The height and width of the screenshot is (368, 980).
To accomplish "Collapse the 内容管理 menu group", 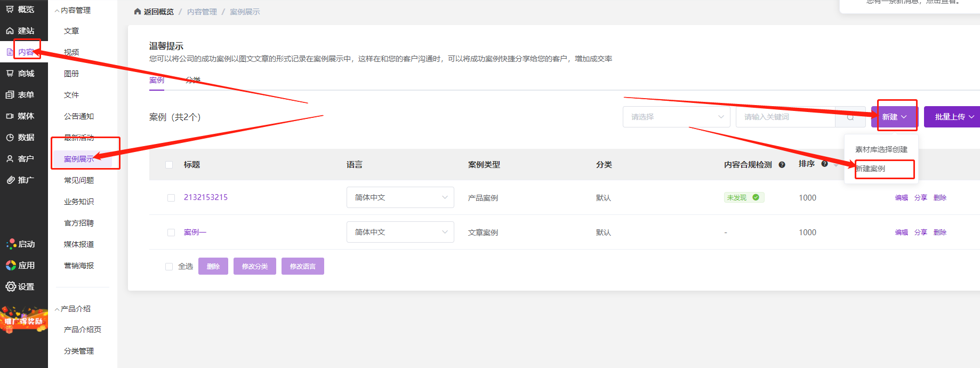I will (73, 10).
